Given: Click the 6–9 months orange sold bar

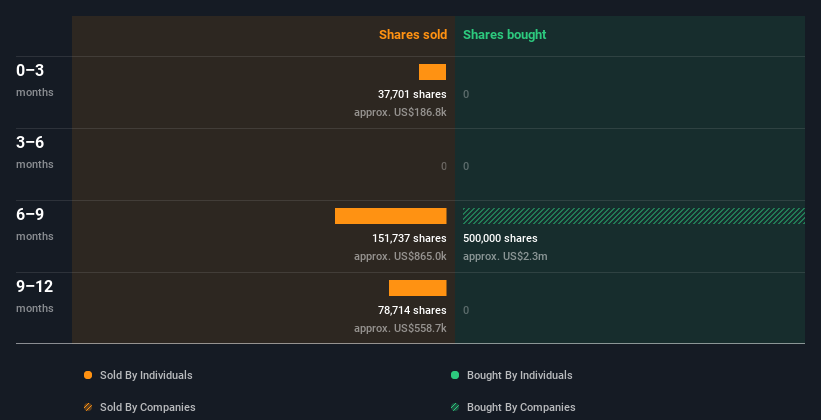Looking at the screenshot, I should [390, 216].
